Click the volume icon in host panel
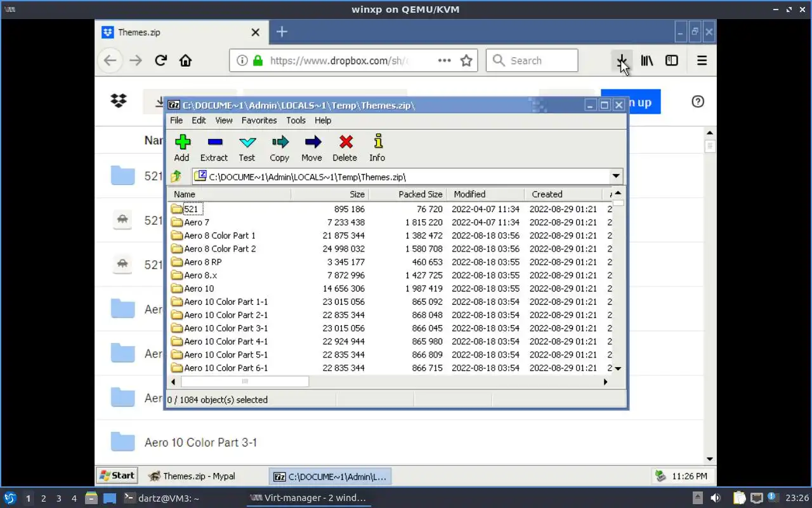 (715, 498)
